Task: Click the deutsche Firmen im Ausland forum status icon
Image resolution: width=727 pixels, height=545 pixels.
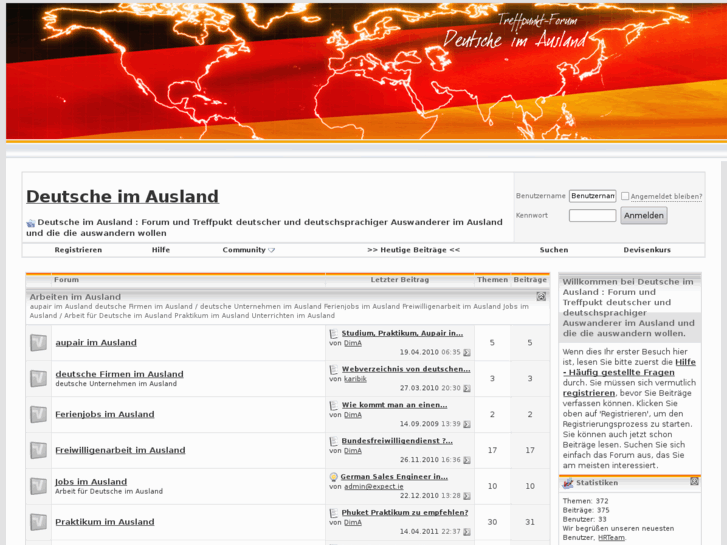Action: tap(38, 378)
